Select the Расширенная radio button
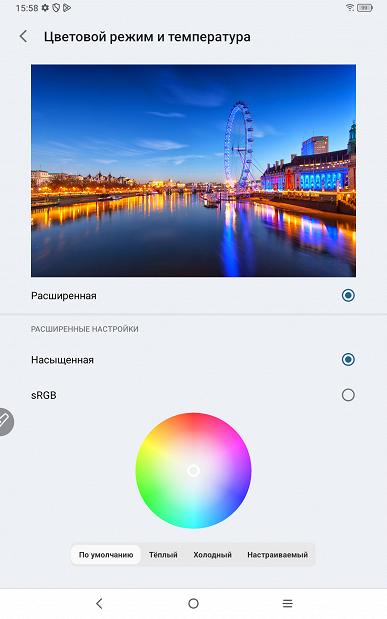 [348, 295]
